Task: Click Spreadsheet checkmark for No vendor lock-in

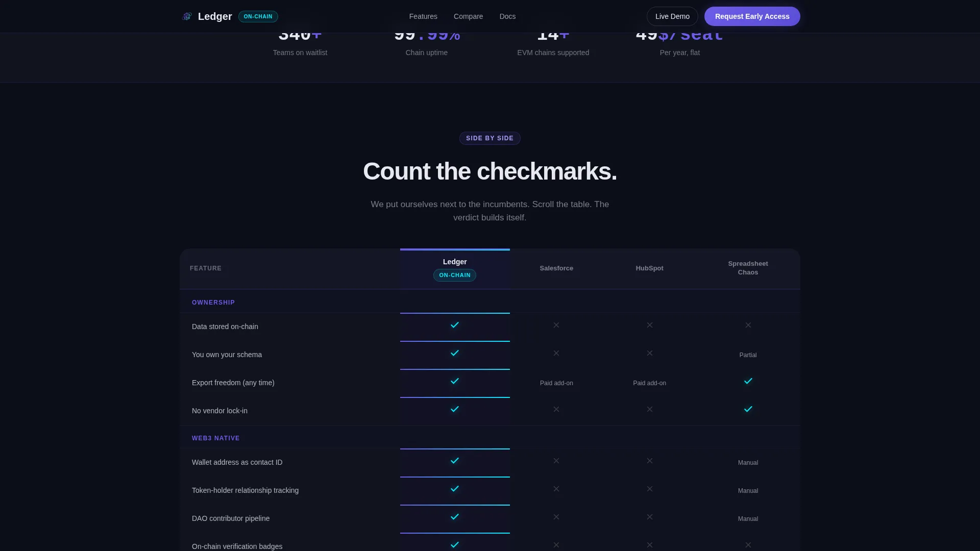Action: (x=748, y=409)
